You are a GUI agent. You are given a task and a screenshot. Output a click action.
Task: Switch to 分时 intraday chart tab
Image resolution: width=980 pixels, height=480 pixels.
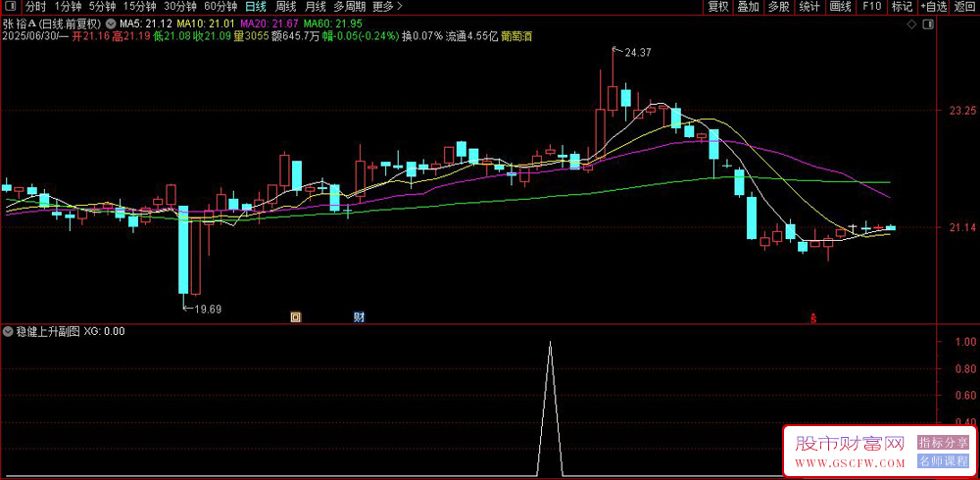click(36, 8)
